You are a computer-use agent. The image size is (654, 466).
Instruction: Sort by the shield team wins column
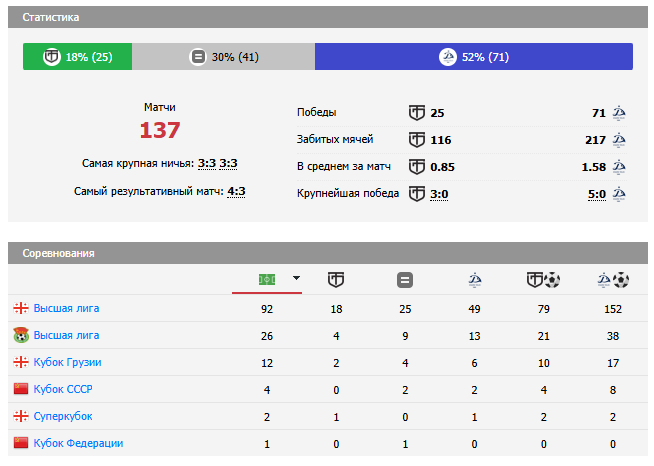coord(337,280)
